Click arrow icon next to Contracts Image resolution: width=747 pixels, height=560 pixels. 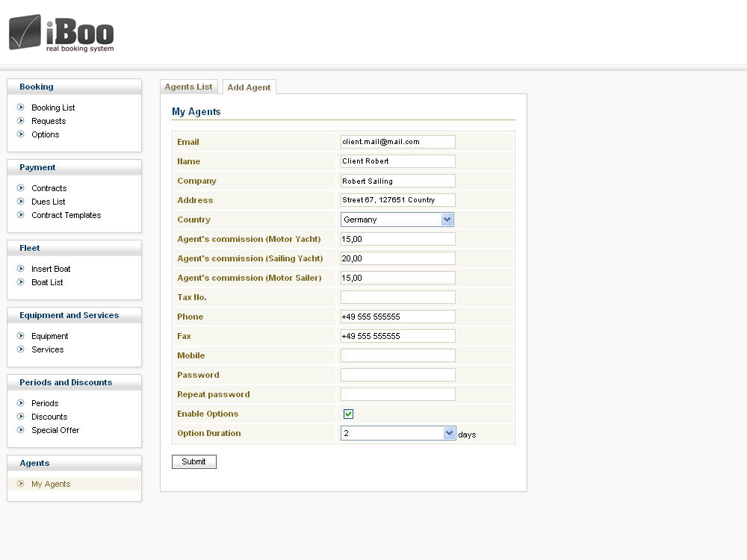[x=21, y=188]
